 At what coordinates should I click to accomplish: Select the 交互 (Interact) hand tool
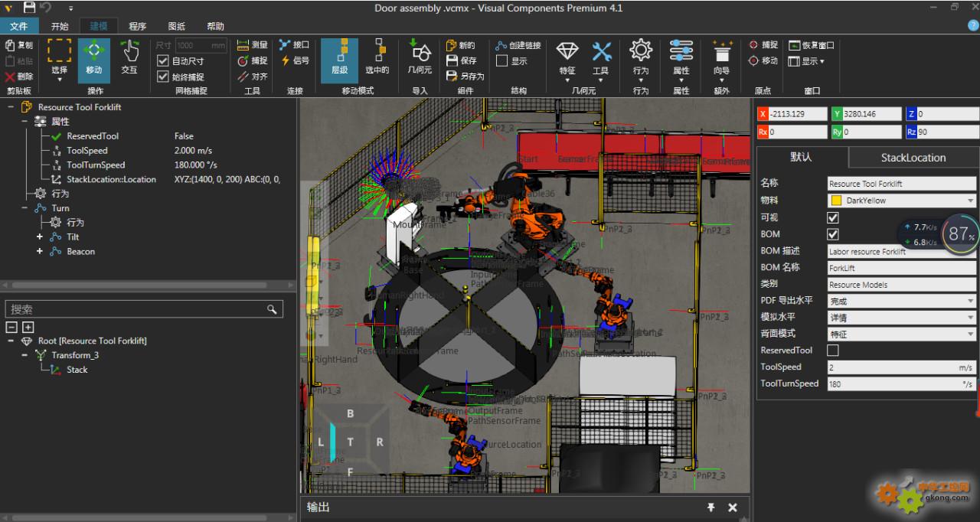(129, 57)
